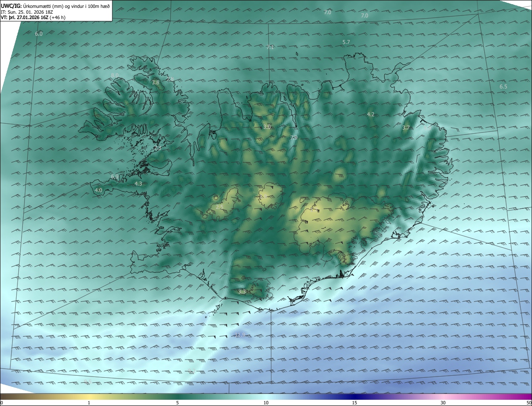Screen dimensions: 532x406
Task: Click the colorbar tick label 10
Action: click(266, 403)
